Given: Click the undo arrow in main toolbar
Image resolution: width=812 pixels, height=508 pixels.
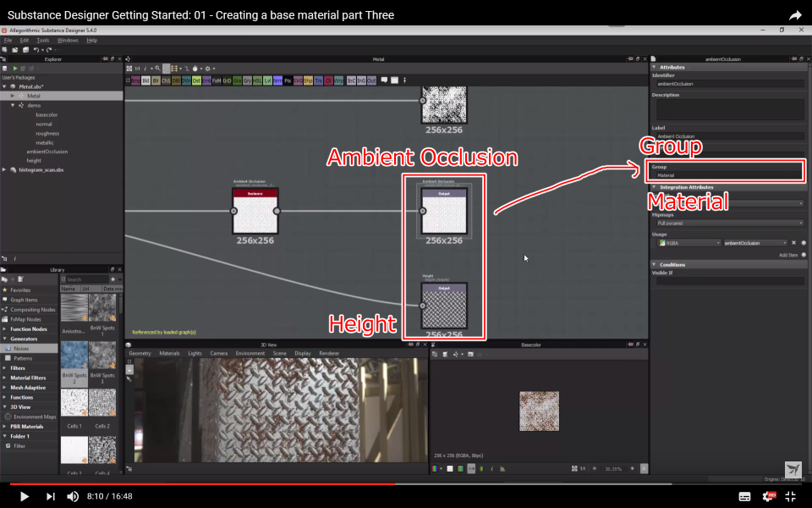Looking at the screenshot, I should (x=36, y=50).
